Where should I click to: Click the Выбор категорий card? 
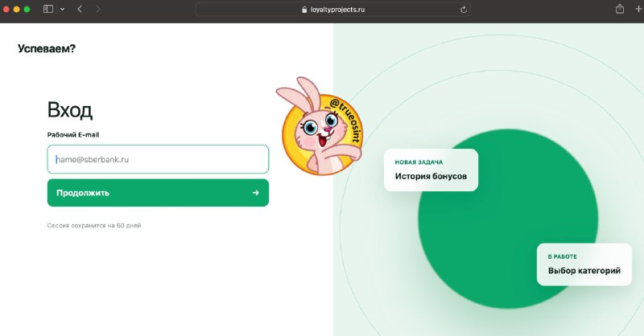coord(584,264)
